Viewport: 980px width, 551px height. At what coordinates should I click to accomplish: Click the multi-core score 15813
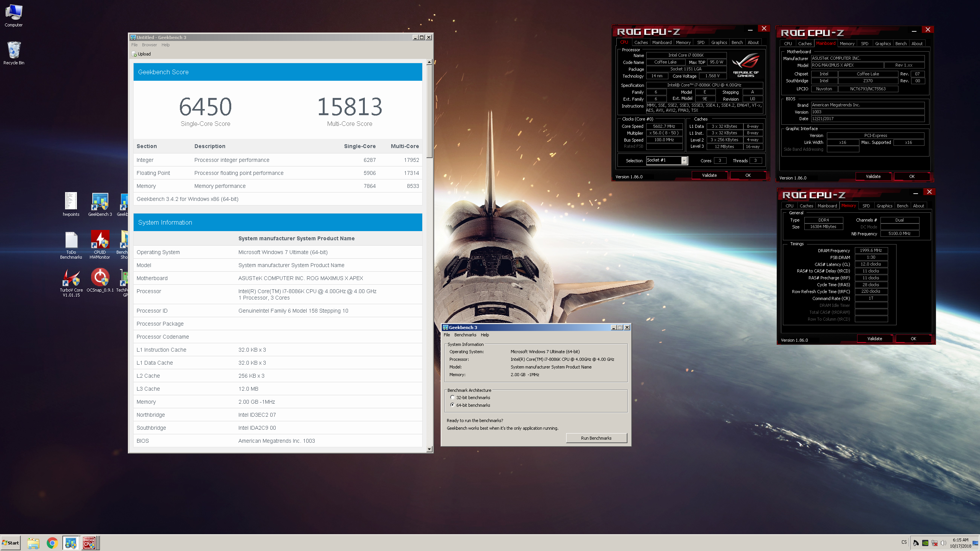350,107
